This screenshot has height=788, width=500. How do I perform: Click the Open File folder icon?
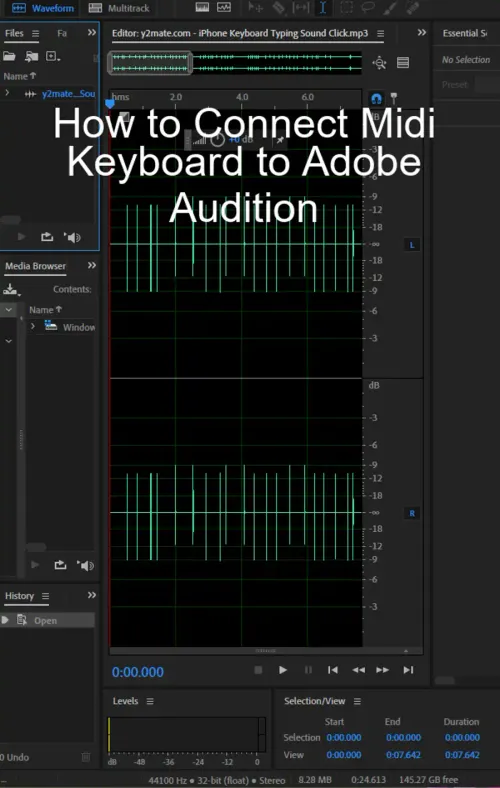coord(9,56)
